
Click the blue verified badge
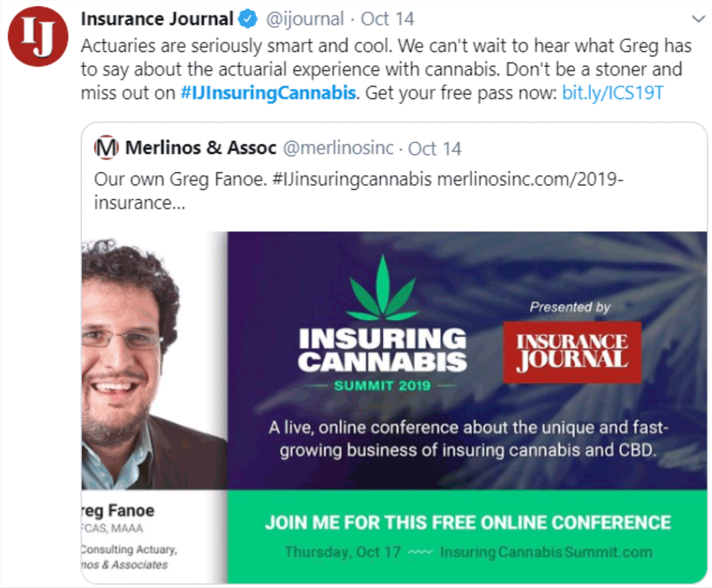click(249, 19)
